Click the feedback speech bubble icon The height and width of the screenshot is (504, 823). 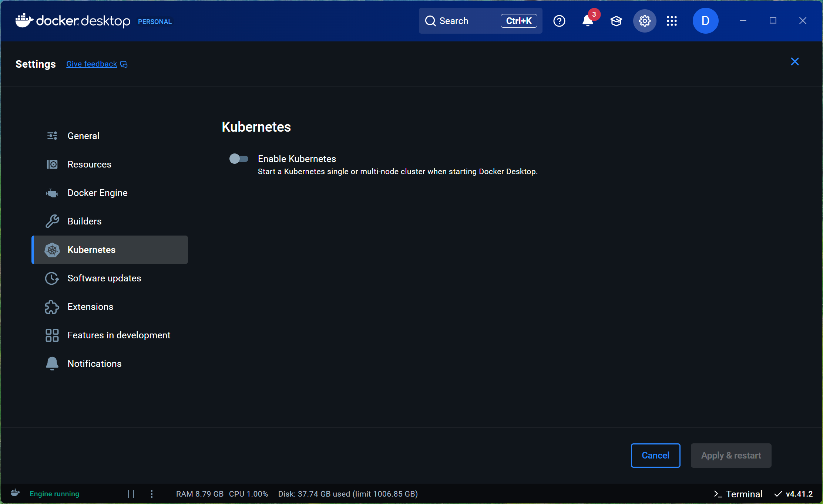pos(124,64)
